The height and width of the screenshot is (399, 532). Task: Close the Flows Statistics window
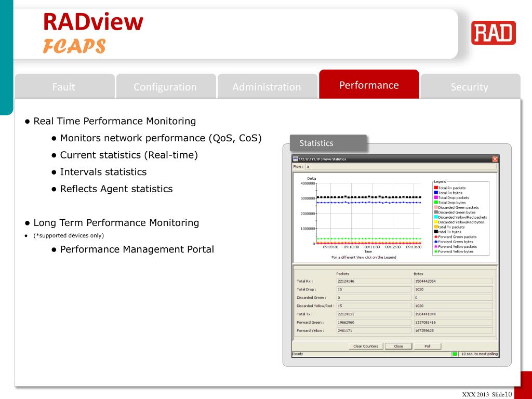click(495, 159)
